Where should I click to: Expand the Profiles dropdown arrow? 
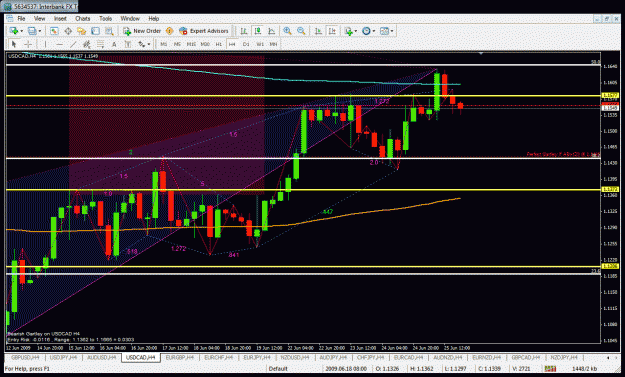tap(39, 31)
